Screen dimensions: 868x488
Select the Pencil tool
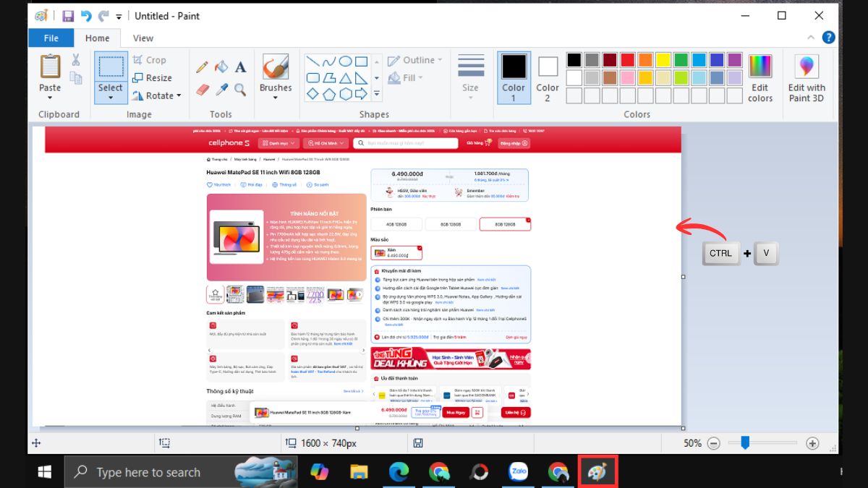coord(202,67)
